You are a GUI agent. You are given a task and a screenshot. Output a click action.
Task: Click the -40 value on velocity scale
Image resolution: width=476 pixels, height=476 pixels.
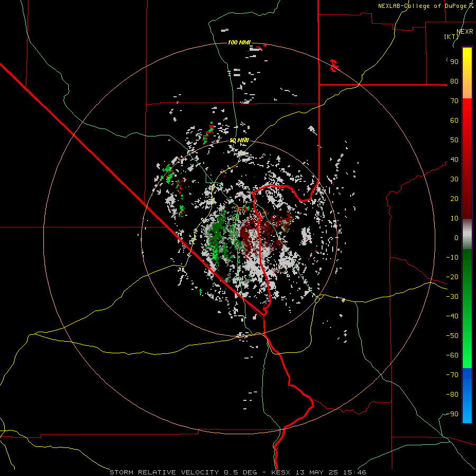[x=452, y=316]
